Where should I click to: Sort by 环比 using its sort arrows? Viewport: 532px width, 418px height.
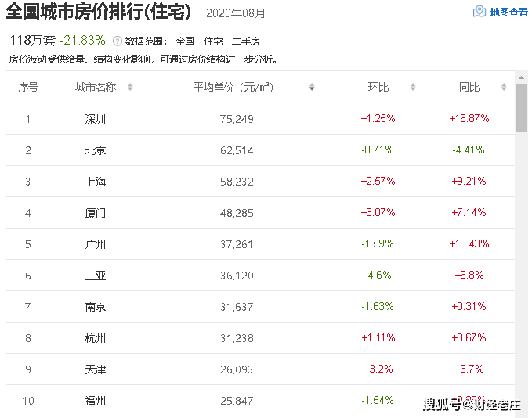click(413, 88)
